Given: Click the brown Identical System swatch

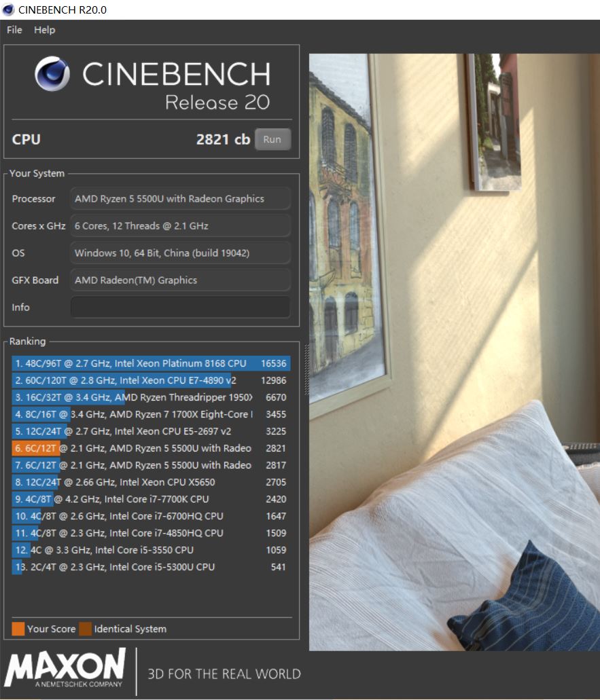Looking at the screenshot, I should [x=85, y=629].
